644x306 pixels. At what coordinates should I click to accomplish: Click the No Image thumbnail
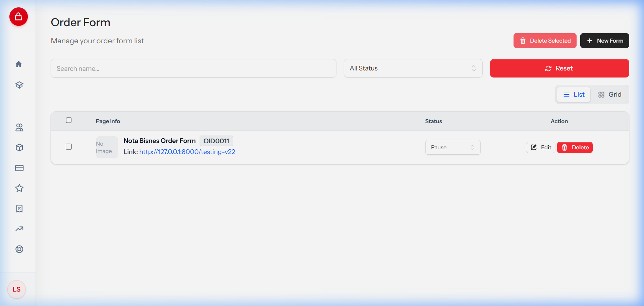(107, 147)
